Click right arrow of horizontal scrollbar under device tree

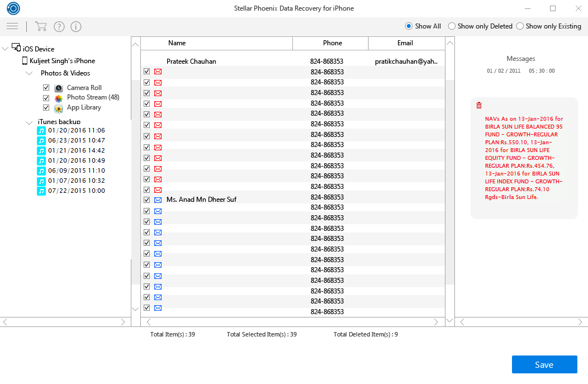123,322
